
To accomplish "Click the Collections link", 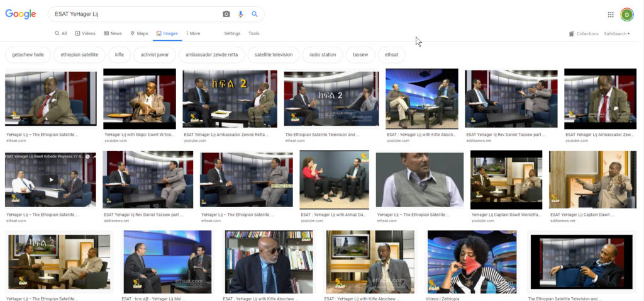I will pyautogui.click(x=587, y=34).
